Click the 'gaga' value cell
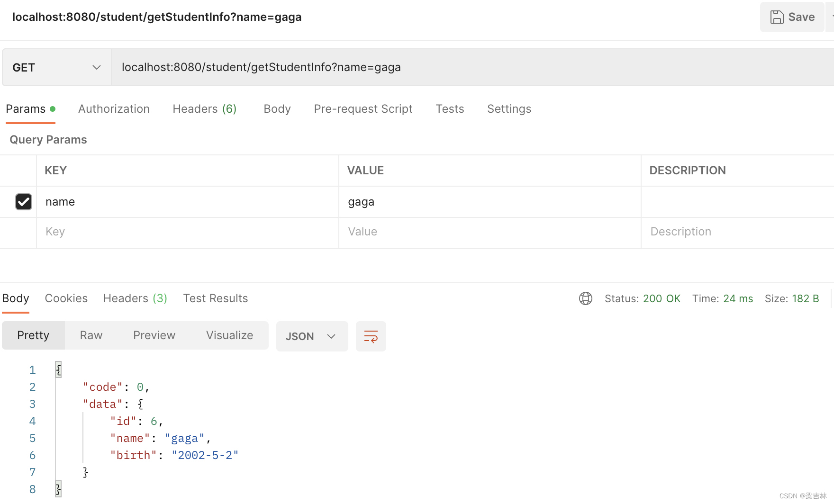 pos(490,202)
